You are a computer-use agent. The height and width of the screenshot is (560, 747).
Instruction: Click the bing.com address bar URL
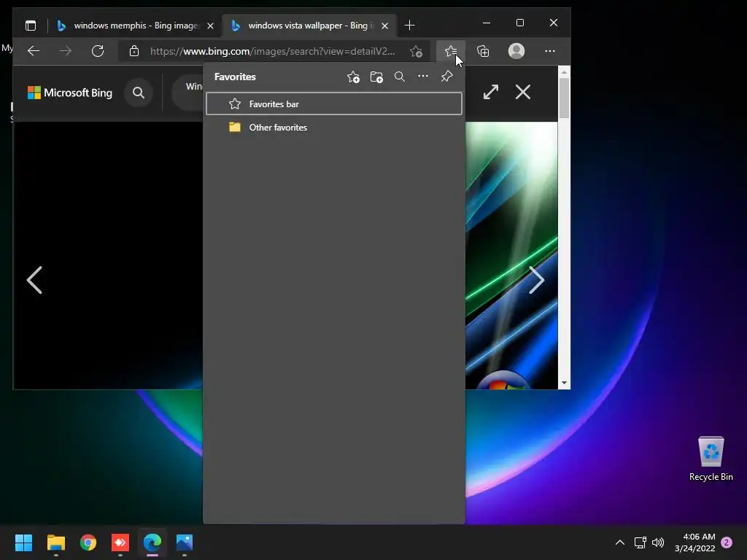point(272,51)
